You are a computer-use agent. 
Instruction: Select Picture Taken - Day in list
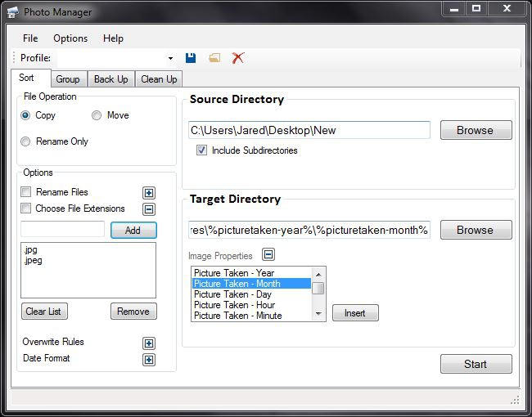tap(251, 294)
